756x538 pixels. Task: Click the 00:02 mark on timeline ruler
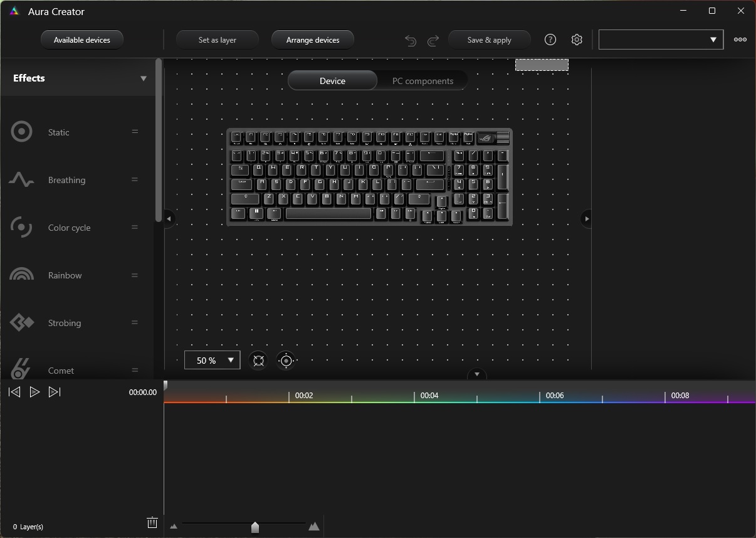304,396
